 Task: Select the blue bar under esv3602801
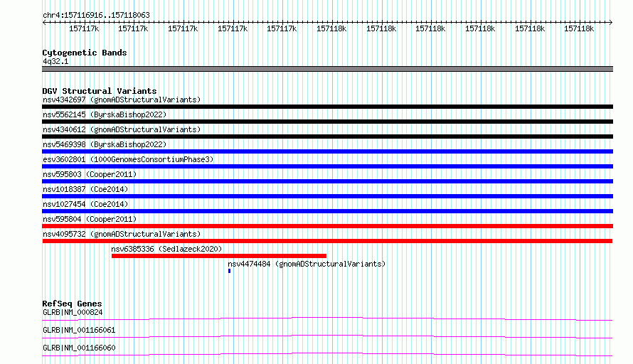coord(327,166)
